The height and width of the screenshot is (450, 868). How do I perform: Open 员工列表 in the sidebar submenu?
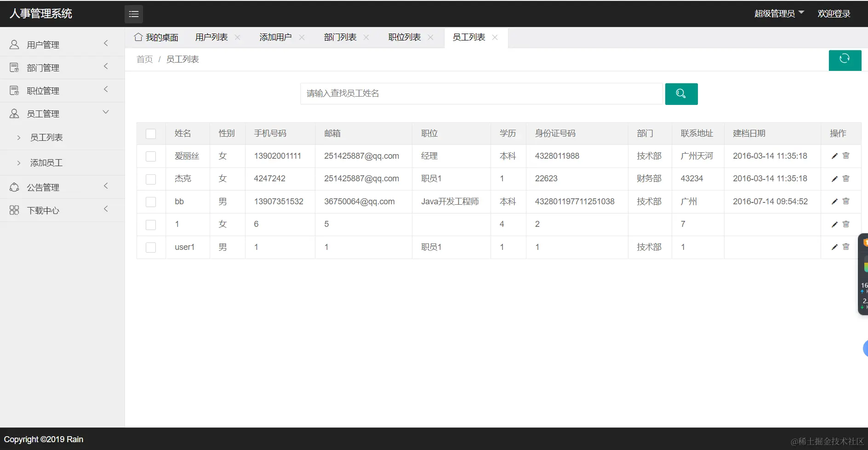pyautogui.click(x=46, y=138)
